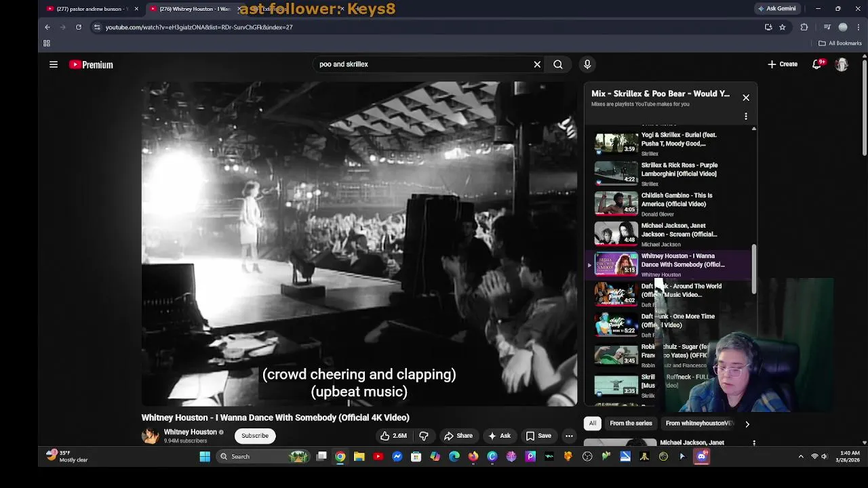The height and width of the screenshot is (488, 868).
Task: Open All Bookmarks folder
Action: [840, 43]
